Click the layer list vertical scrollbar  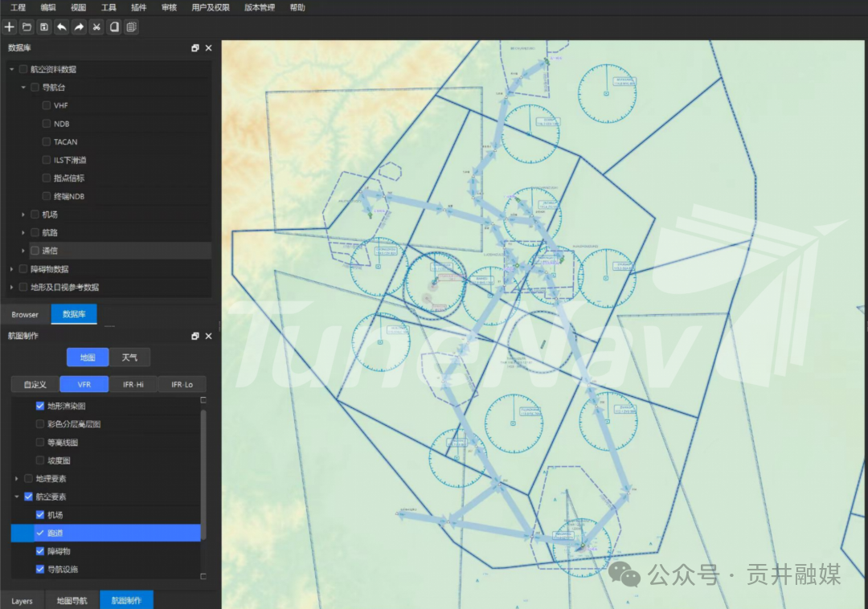coord(203,475)
